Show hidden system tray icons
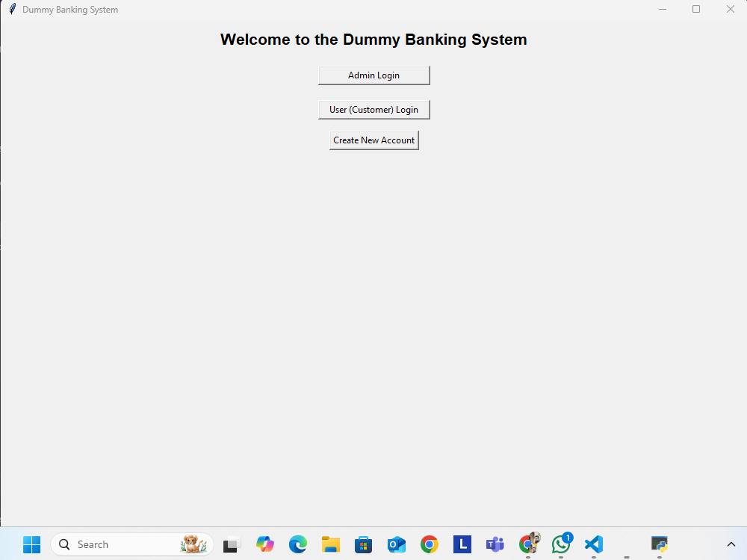Viewport: 747px width, 560px height. (731, 544)
